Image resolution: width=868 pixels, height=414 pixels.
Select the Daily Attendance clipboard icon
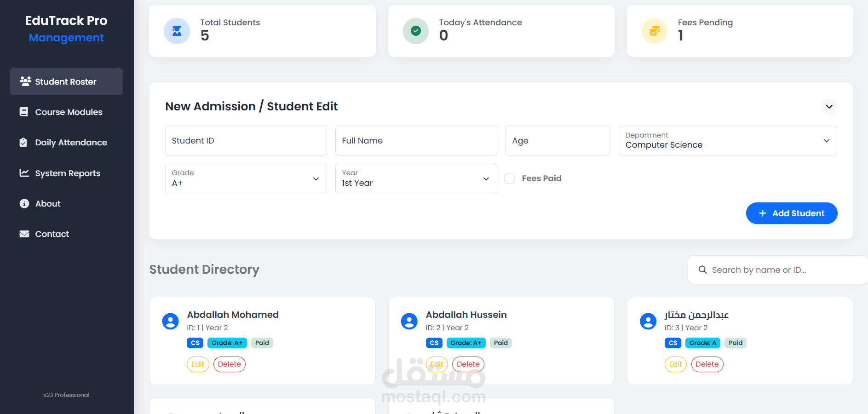click(x=24, y=142)
